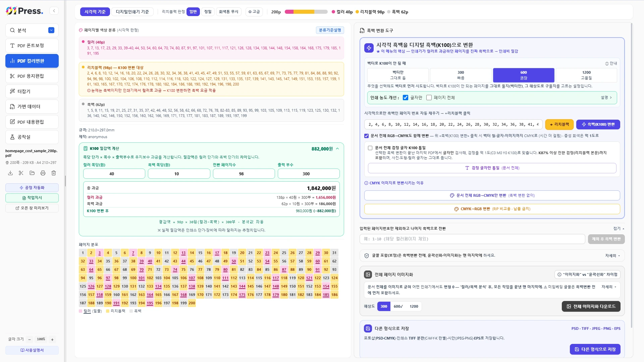Open the 공작실 flask tool
The height and width of the screenshot is (362, 644).
(32, 137)
